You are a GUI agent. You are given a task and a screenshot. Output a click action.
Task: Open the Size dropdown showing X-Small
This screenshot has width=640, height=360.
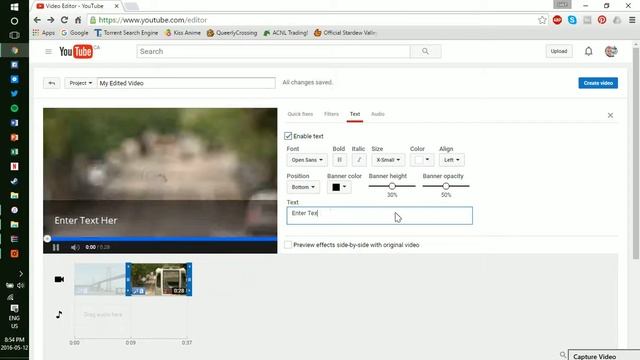(388, 160)
